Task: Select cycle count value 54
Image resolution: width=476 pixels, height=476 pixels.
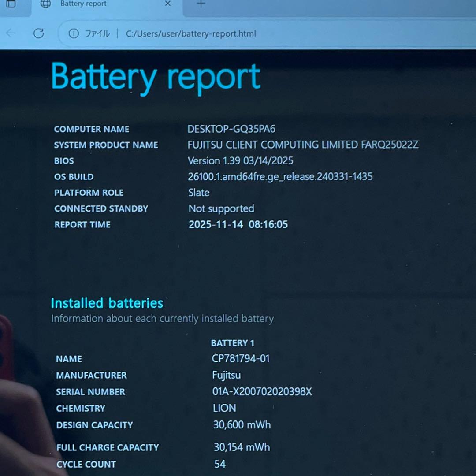Action: click(x=220, y=464)
